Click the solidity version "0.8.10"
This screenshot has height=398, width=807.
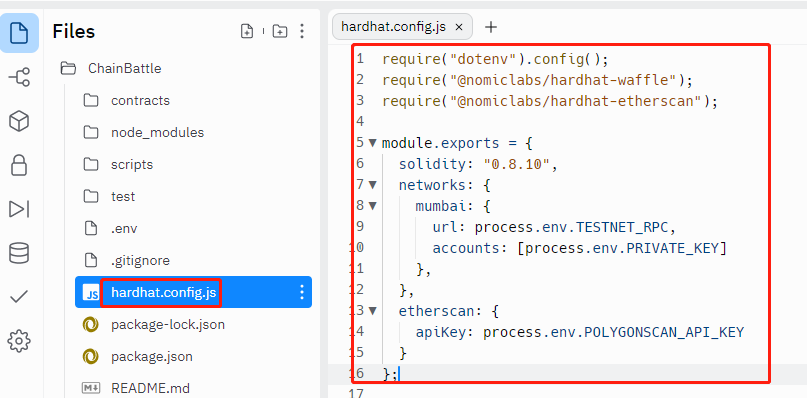pyautogui.click(x=517, y=164)
